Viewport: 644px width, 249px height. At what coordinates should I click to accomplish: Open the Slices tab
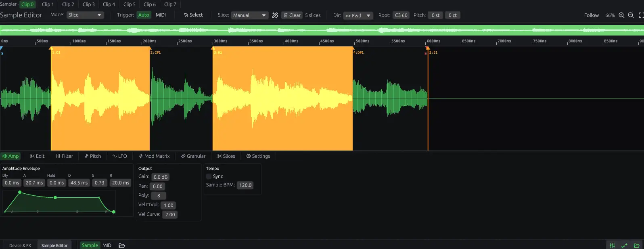pyautogui.click(x=226, y=156)
